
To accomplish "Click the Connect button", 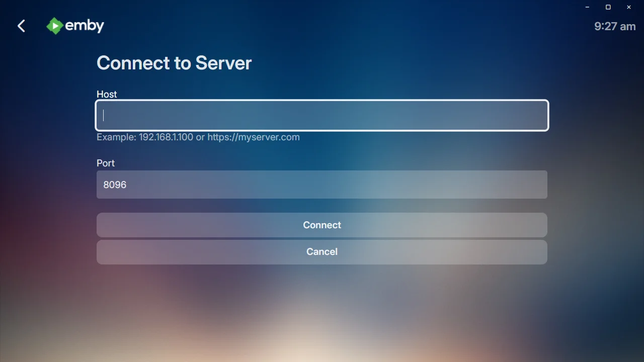I will [322, 225].
